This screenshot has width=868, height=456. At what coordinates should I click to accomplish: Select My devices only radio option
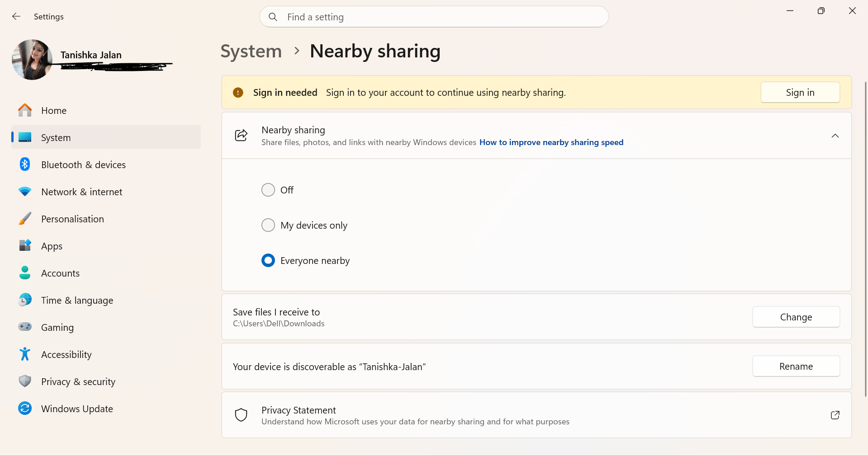coord(268,225)
